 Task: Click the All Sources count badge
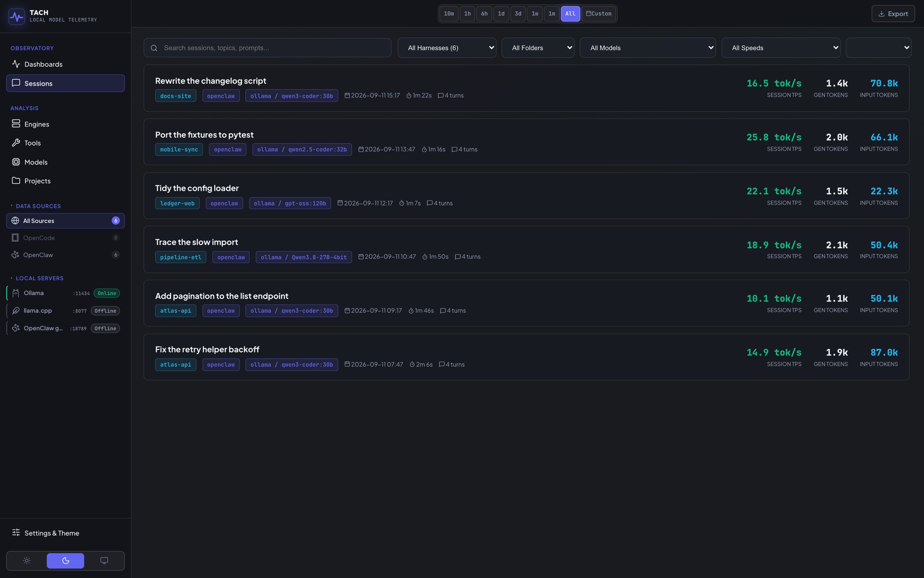115,221
